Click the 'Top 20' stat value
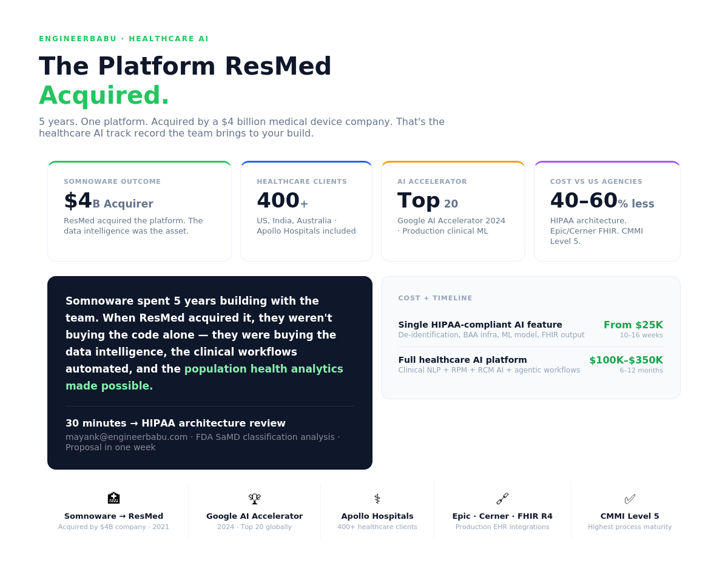728x574 pixels. point(428,201)
